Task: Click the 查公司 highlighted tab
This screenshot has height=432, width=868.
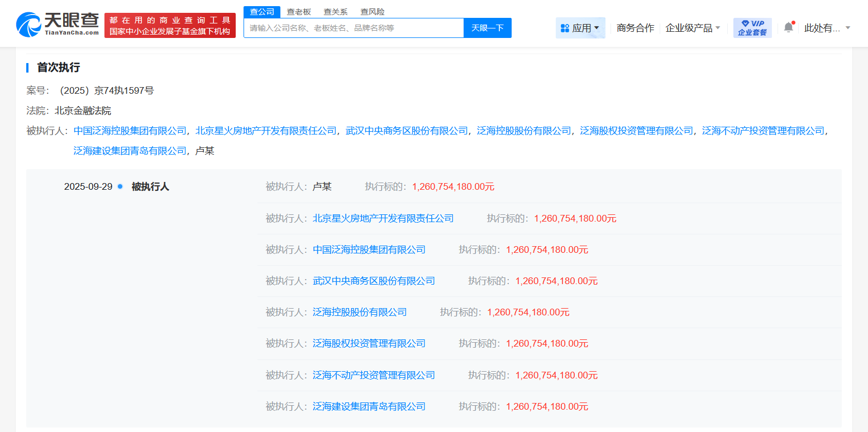Action: click(261, 11)
